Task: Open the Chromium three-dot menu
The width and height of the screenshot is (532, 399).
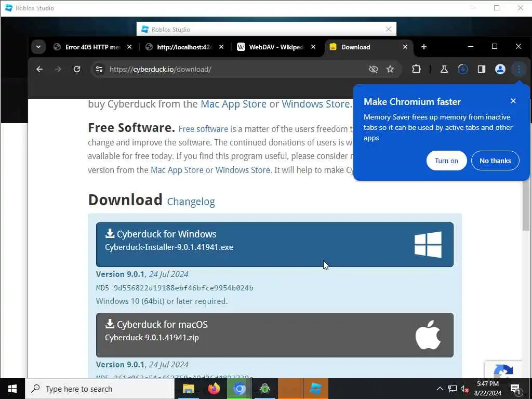Action: 519,69
